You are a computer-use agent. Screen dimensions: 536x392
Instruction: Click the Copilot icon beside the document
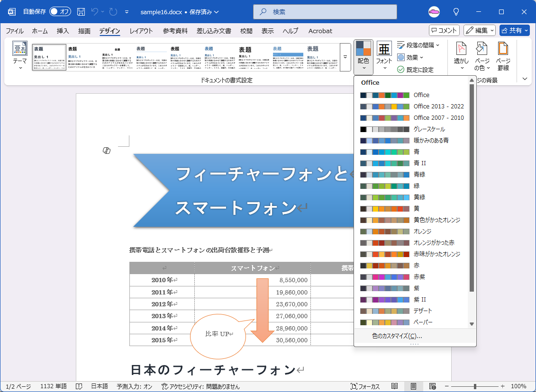click(x=107, y=151)
